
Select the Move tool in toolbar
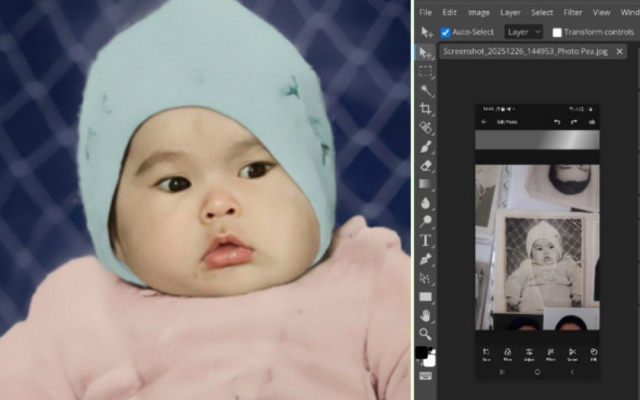click(x=426, y=52)
